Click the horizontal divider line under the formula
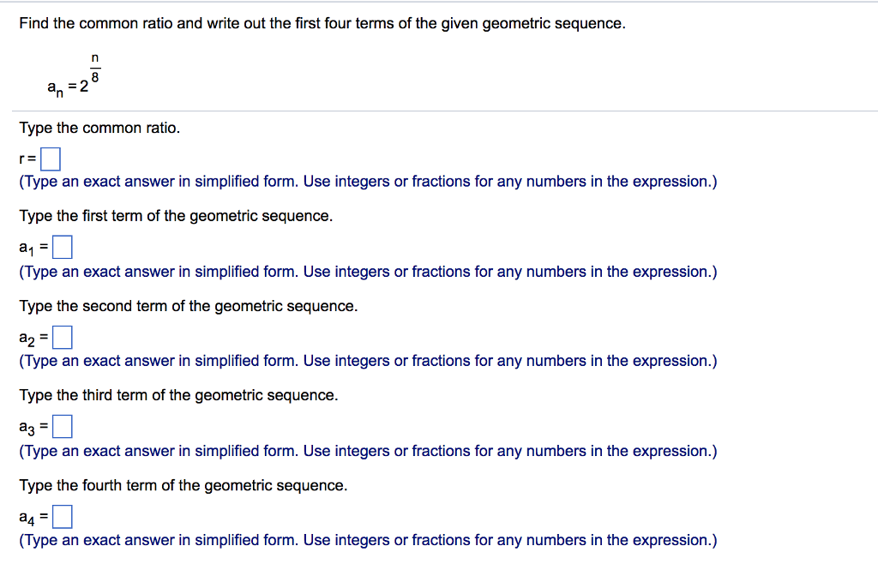 [439, 110]
